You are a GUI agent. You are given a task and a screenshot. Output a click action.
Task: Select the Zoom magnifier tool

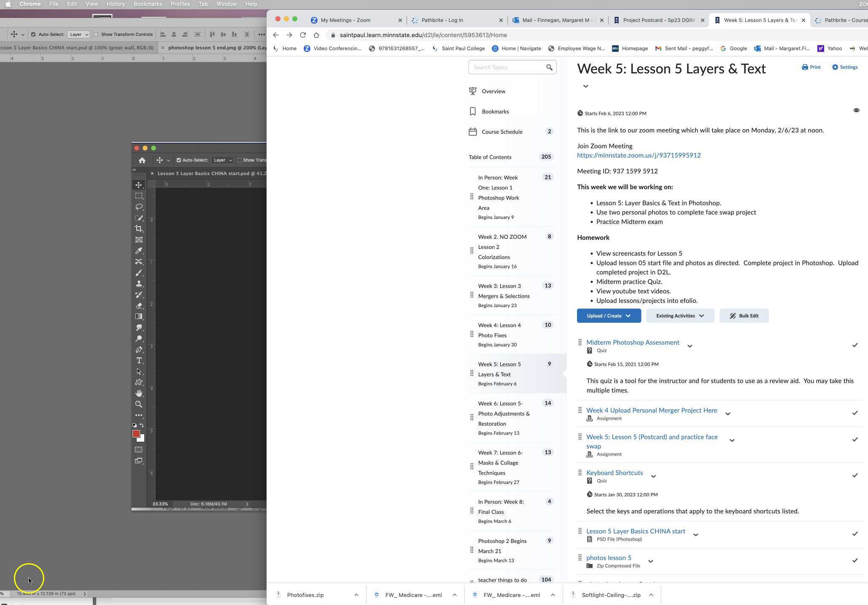click(138, 404)
